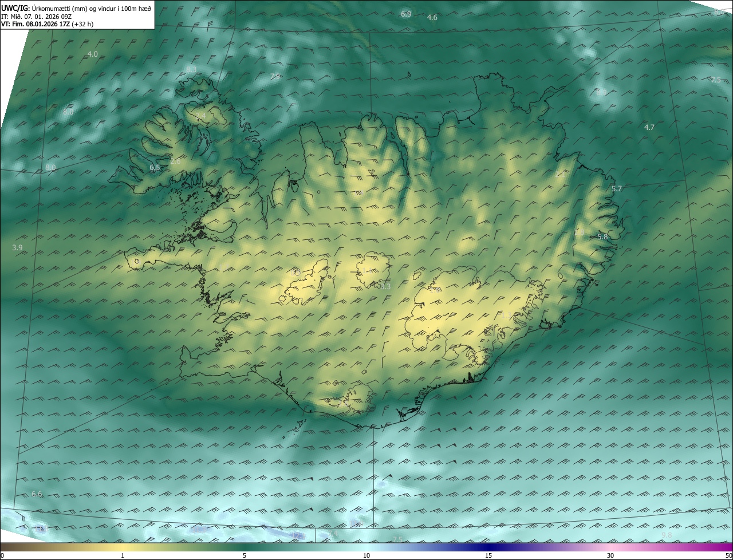This screenshot has width=733, height=560.
Task: Click the title 'Úrkomumætti (mm) og vindur i 100m hæð'
Action: click(x=92, y=8)
